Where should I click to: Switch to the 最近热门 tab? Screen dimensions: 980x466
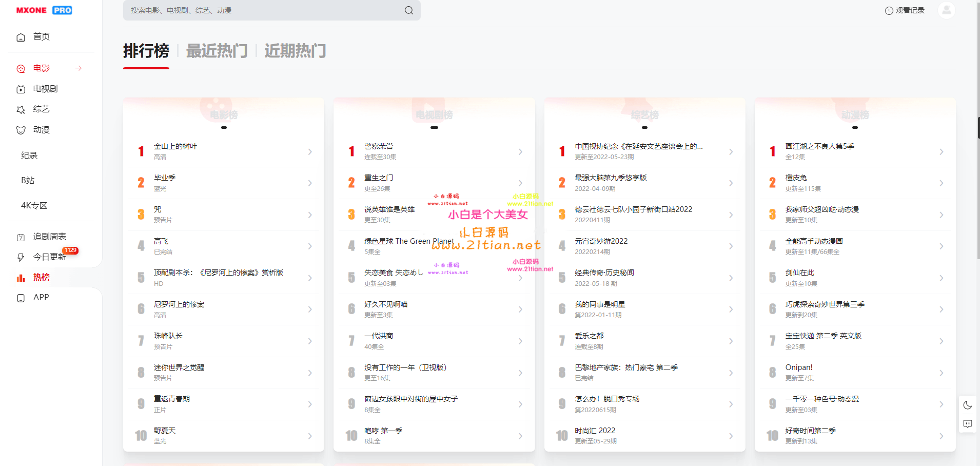[x=217, y=51]
